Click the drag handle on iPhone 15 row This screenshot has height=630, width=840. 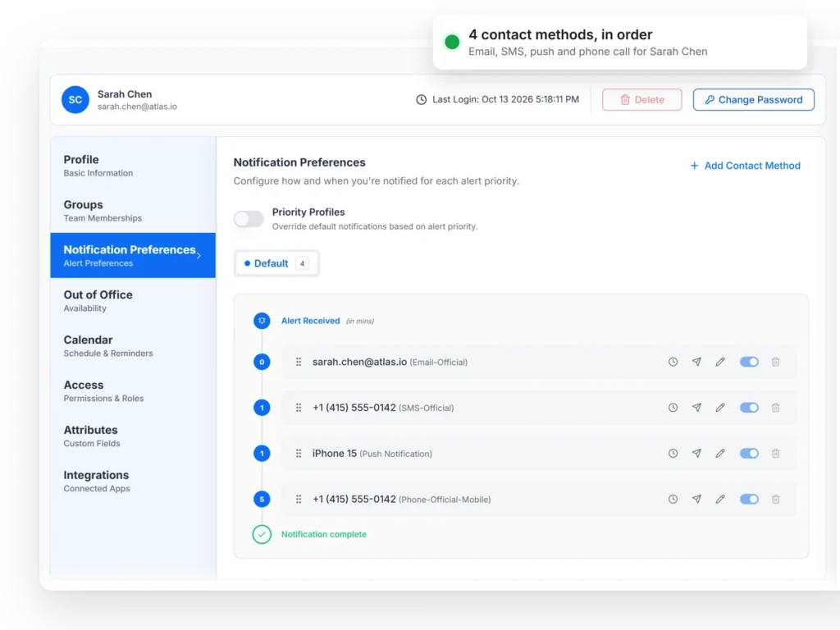tap(299, 453)
